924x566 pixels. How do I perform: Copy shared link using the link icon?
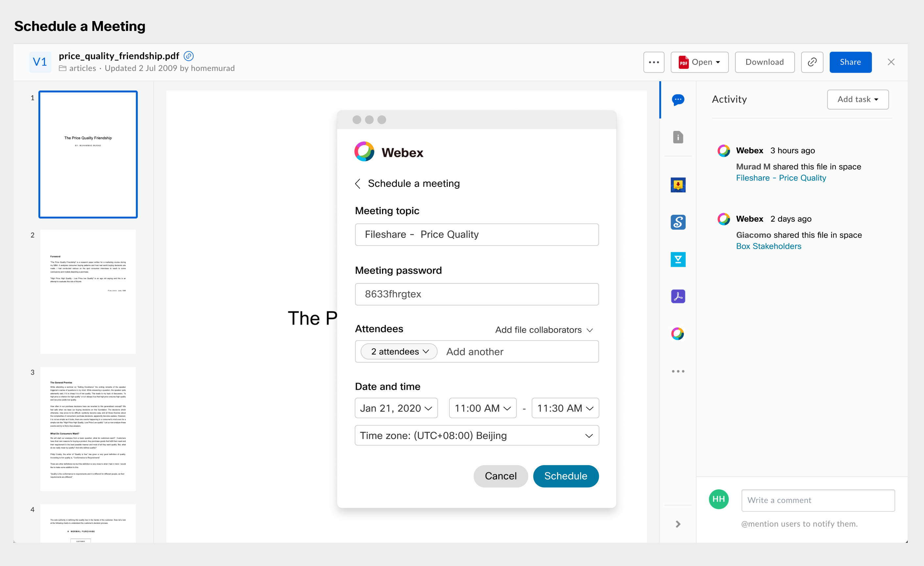pos(812,62)
